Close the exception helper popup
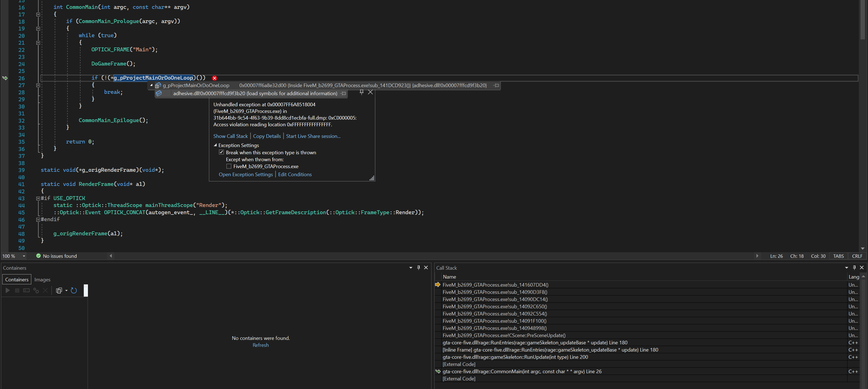868x389 pixels. (370, 92)
